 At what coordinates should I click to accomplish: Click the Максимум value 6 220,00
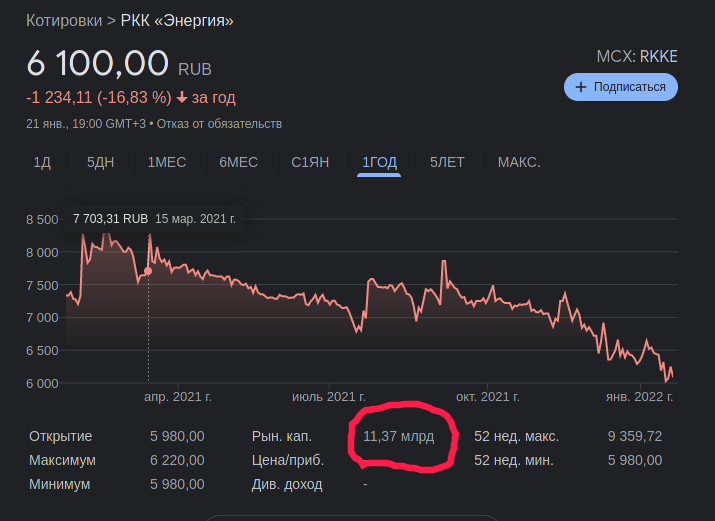tap(177, 460)
